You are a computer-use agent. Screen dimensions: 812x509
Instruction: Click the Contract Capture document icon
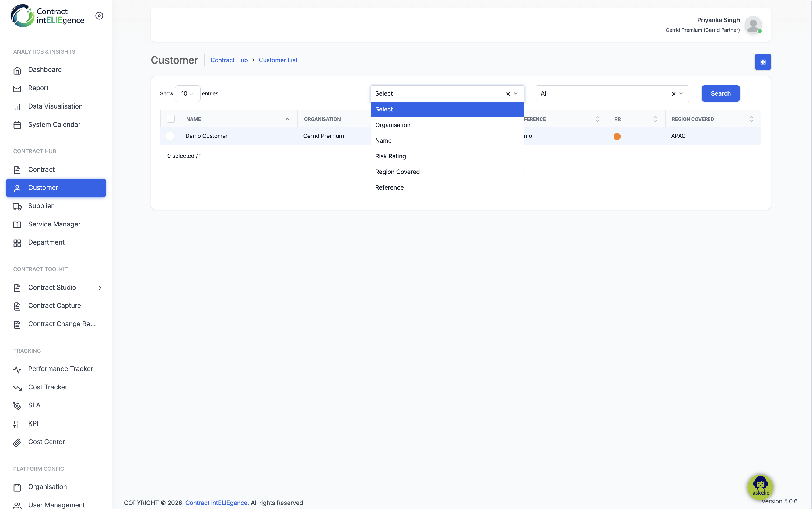(17, 306)
